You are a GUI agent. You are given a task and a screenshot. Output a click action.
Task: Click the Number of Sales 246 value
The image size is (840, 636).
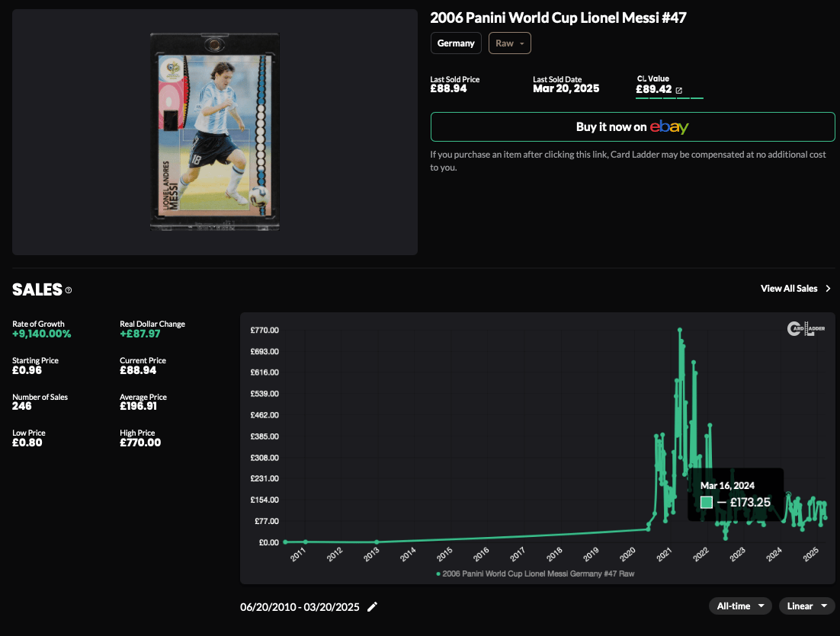pyautogui.click(x=22, y=406)
